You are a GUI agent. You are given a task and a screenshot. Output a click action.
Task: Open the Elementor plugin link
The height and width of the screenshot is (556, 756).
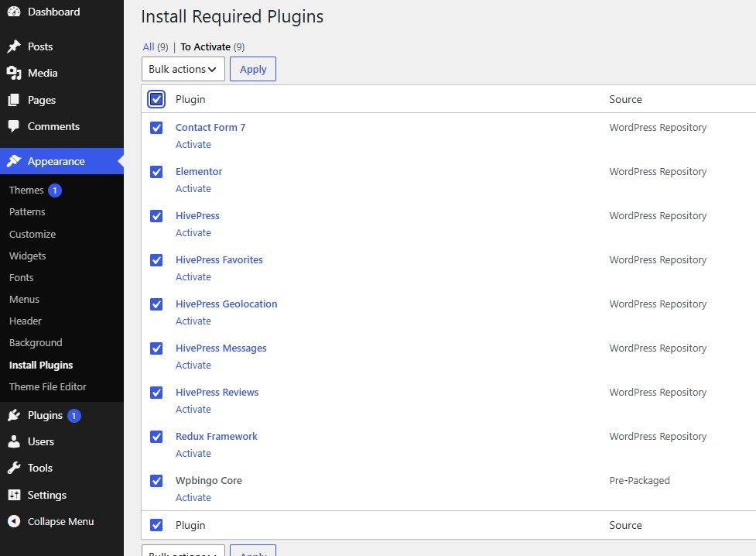click(x=199, y=171)
